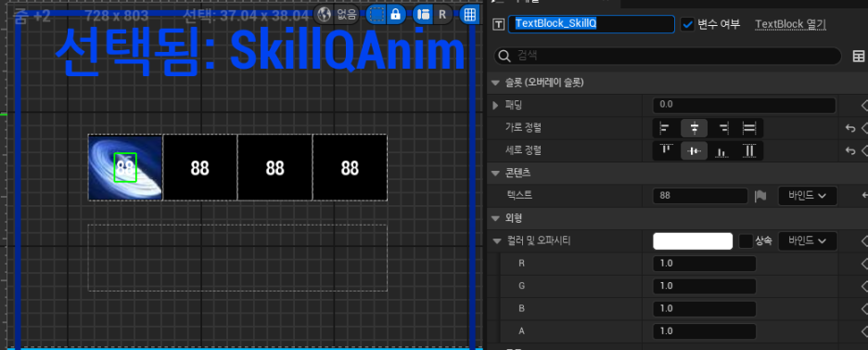
Task: Set vertical alignment to top
Action: tap(666, 150)
